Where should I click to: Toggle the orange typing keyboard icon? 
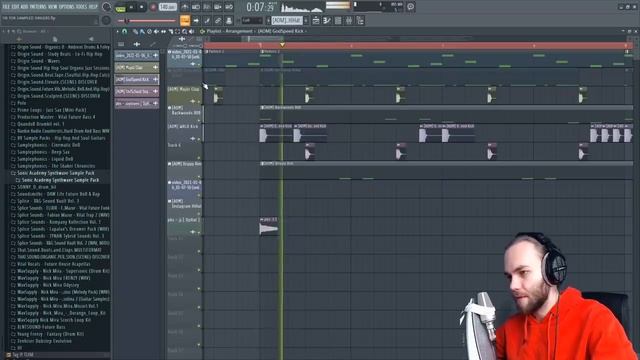pos(185,20)
